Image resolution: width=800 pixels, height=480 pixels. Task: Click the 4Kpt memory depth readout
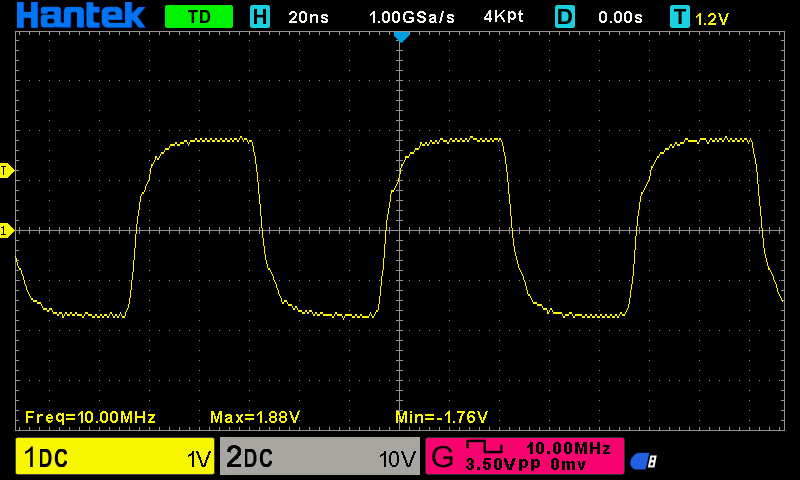pyautogui.click(x=503, y=17)
